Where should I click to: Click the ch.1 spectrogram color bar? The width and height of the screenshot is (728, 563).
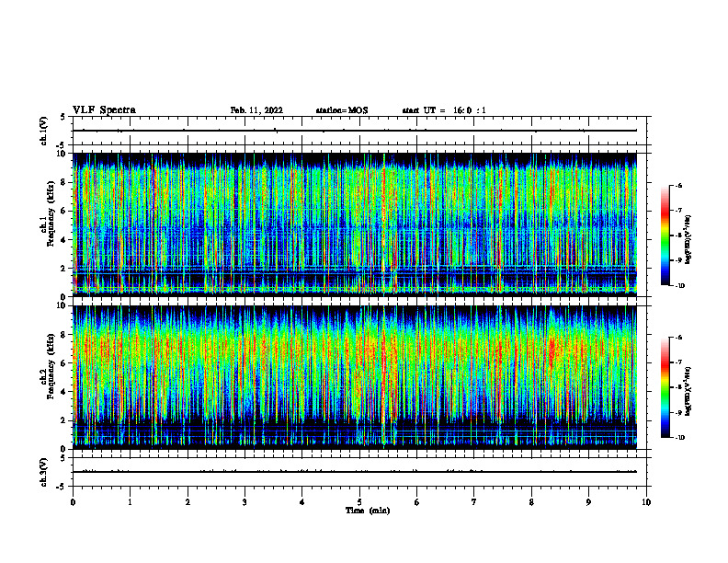665,236
